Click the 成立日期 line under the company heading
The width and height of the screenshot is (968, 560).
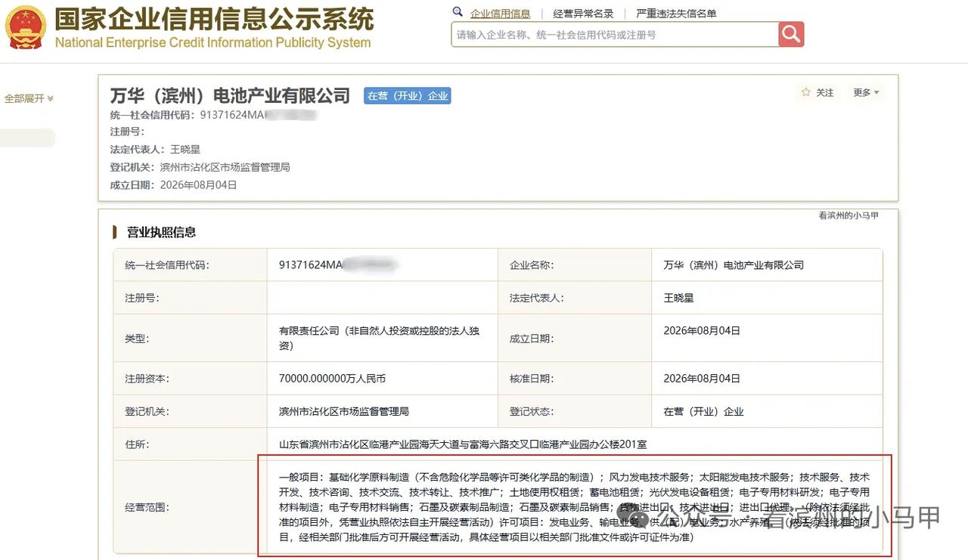point(173,184)
